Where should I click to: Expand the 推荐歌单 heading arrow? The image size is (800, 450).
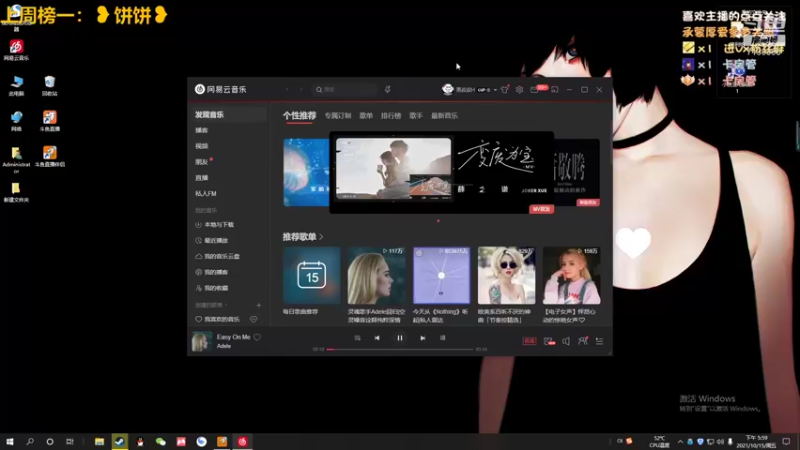321,237
